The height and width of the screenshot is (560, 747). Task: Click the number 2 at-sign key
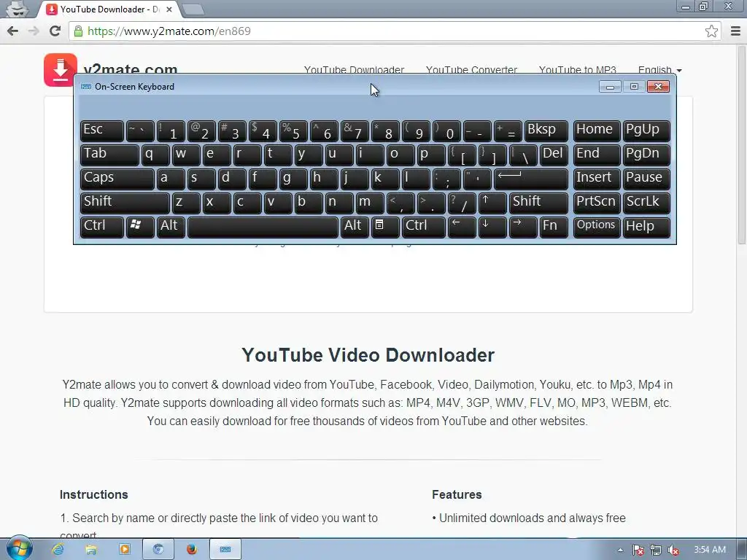[201, 131]
